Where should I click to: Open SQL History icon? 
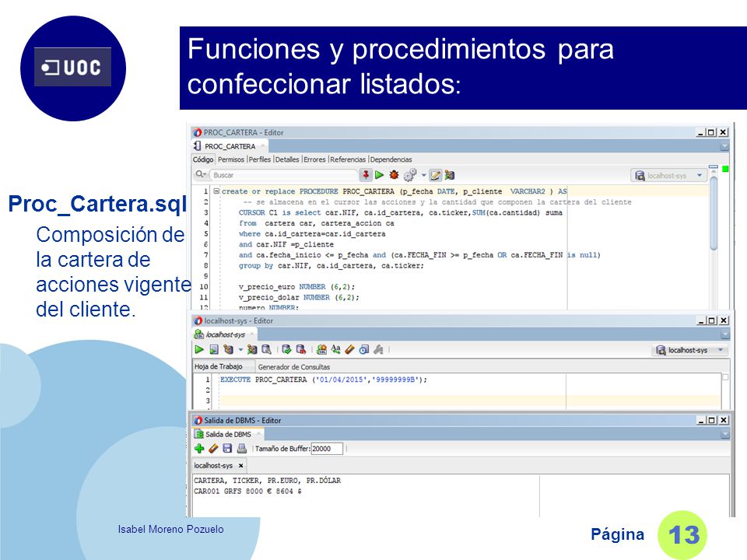[x=364, y=349]
